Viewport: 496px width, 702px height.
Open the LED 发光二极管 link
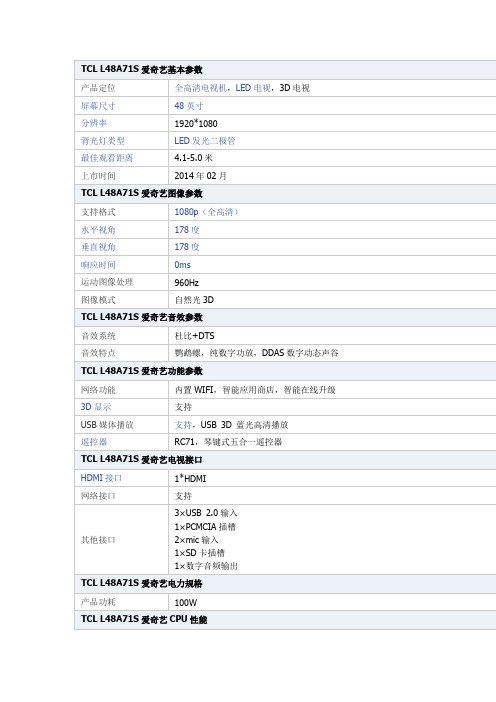coord(205,141)
